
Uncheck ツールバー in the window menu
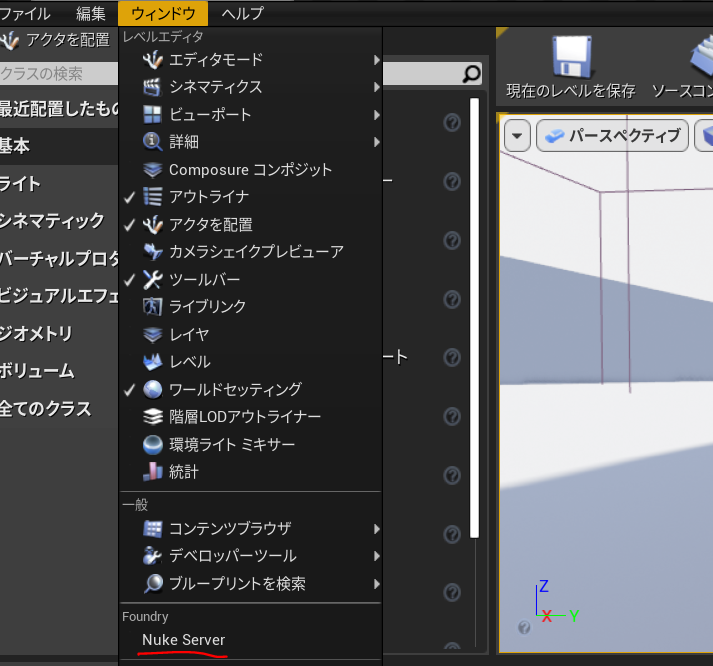(130, 280)
